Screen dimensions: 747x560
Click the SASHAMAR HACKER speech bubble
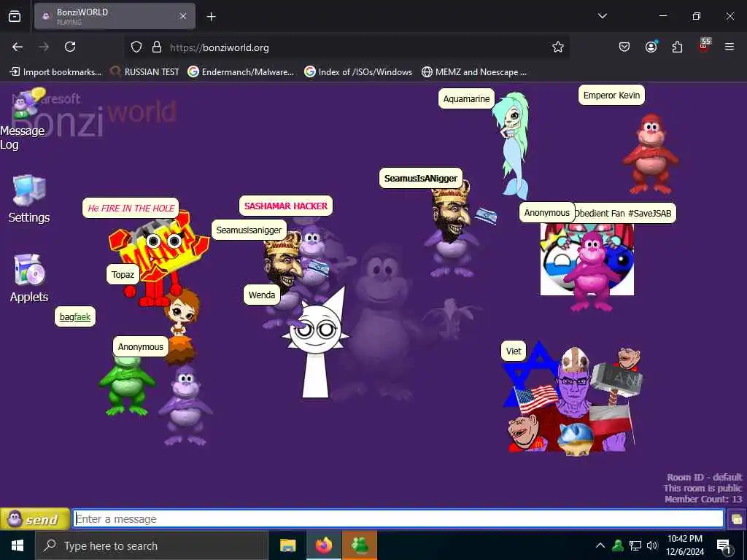[x=286, y=206]
